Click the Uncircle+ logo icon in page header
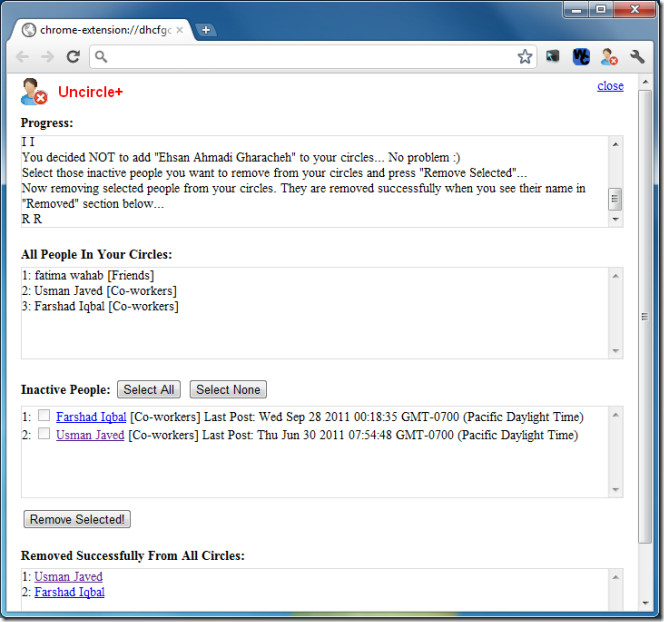The height and width of the screenshot is (622, 664). click(x=33, y=91)
